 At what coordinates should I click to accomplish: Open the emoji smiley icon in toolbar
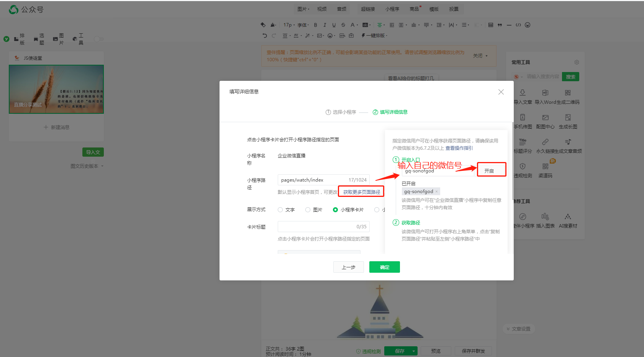click(x=528, y=25)
